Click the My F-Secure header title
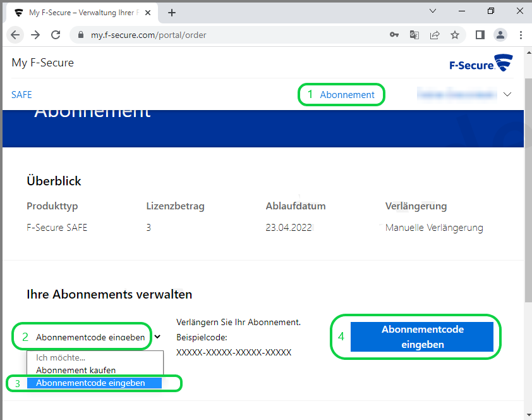This screenshot has height=420, width=532. pos(43,63)
